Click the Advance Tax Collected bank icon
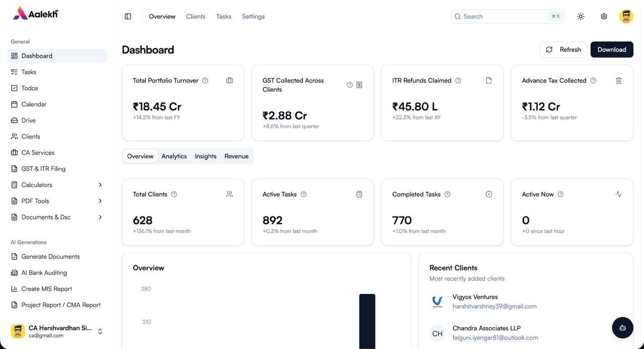 [618, 81]
